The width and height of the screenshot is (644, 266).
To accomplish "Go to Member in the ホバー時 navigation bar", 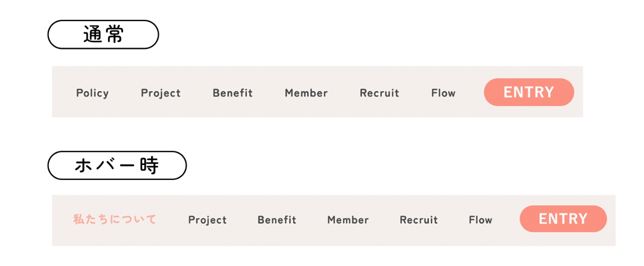I will click(348, 220).
